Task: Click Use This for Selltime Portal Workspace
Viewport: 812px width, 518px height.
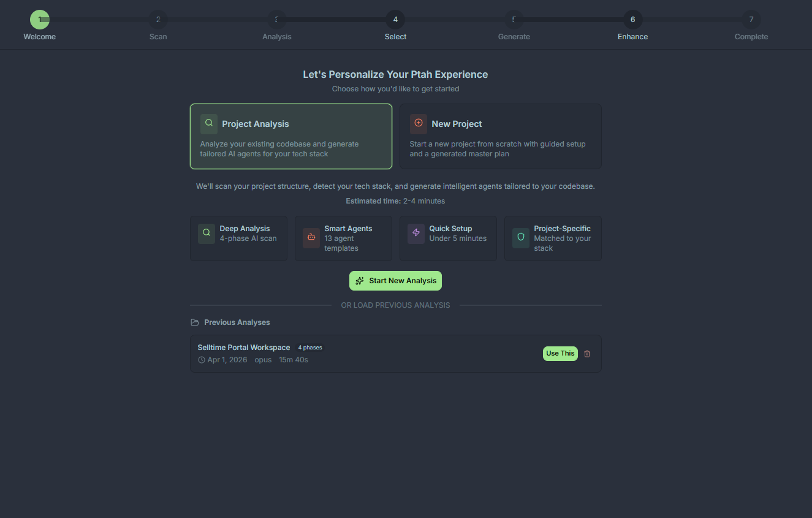Action: click(560, 354)
